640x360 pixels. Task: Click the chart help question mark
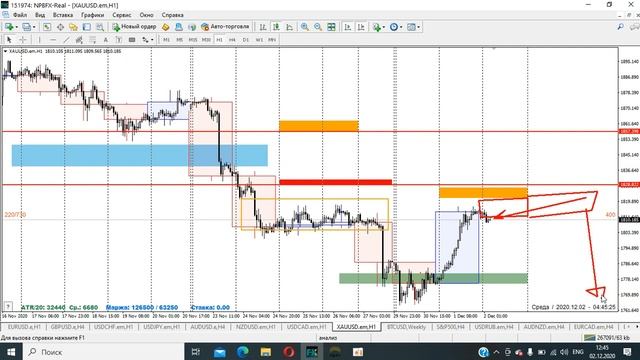[8, 306]
